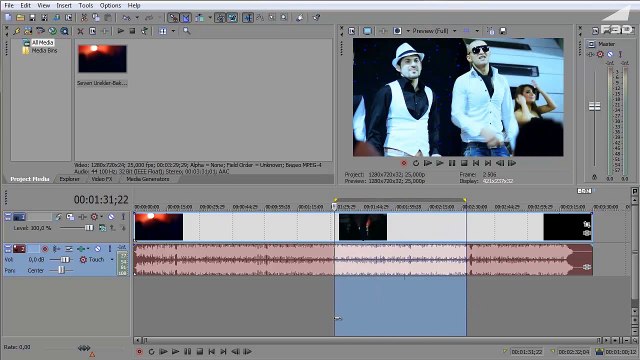Switch to the Media Generators tab
Viewport: 640px width, 360px height.
tap(148, 179)
